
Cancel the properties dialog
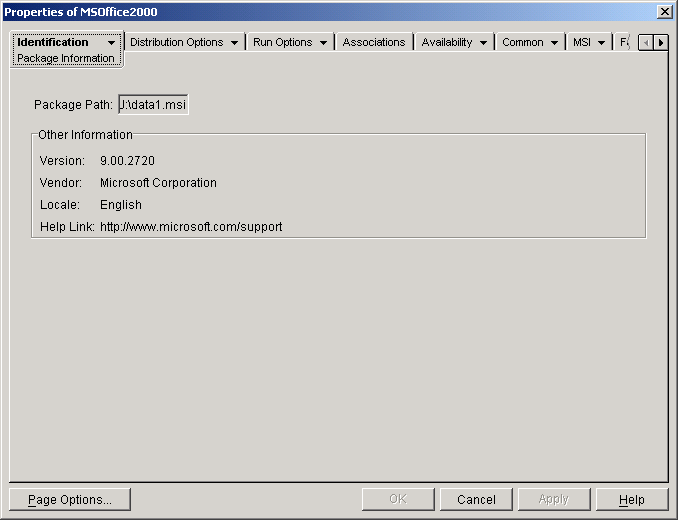coord(476,500)
